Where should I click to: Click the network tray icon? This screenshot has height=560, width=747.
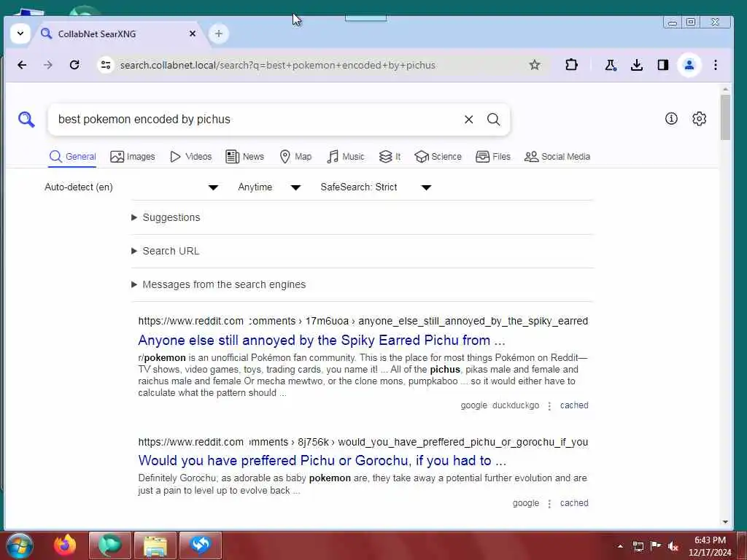638,546
